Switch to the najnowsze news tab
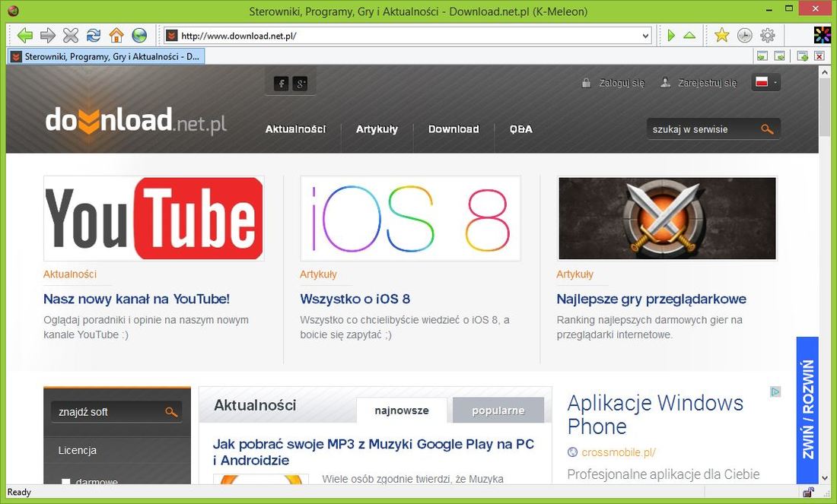The height and width of the screenshot is (504, 837). 402,410
